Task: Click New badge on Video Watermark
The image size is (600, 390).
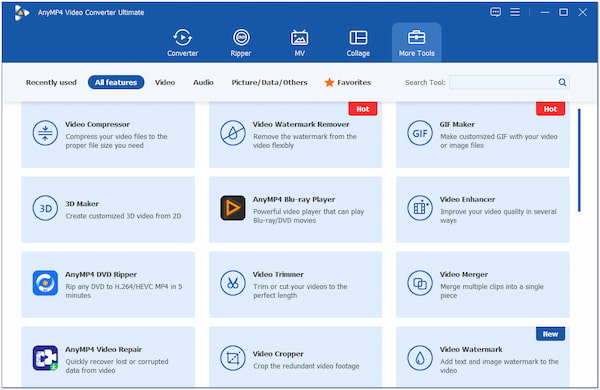Action: [550, 334]
